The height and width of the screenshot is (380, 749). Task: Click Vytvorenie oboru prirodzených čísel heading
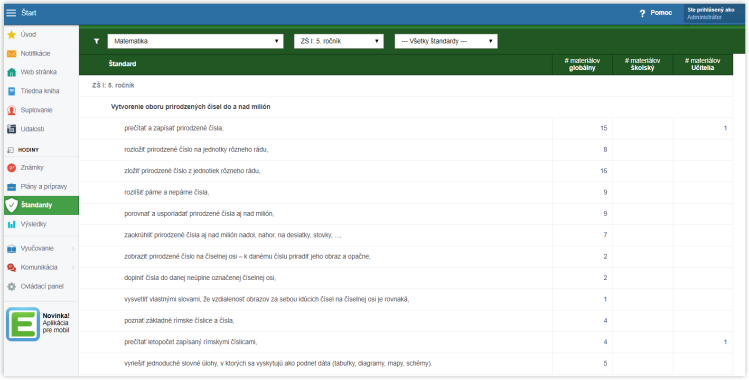191,107
